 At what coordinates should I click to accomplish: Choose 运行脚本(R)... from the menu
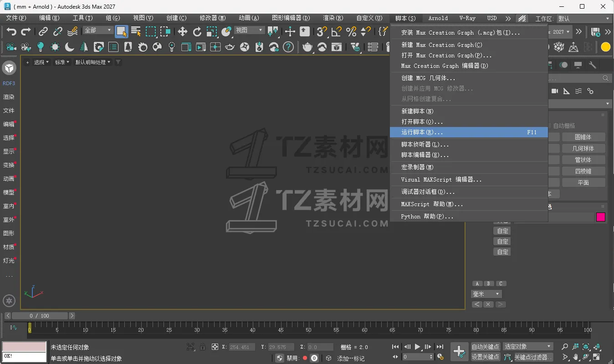point(469,132)
